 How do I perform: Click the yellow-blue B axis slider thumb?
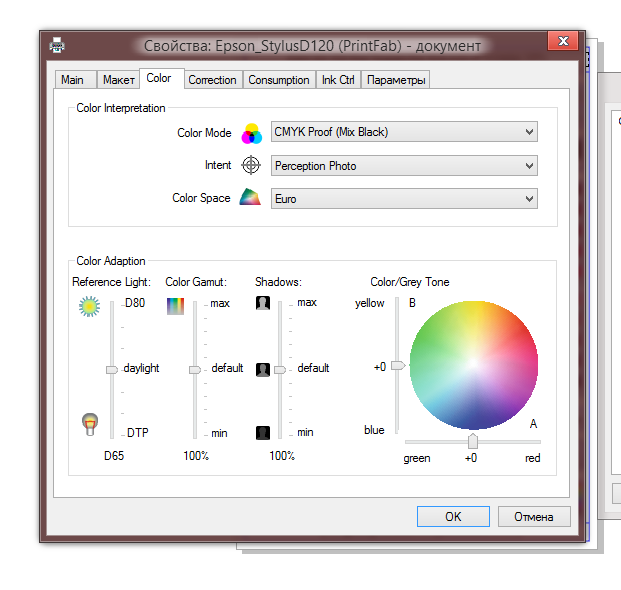click(x=398, y=365)
